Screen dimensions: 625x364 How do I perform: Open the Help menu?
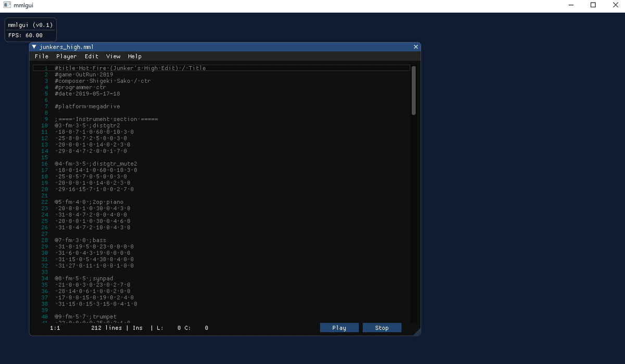coord(134,56)
